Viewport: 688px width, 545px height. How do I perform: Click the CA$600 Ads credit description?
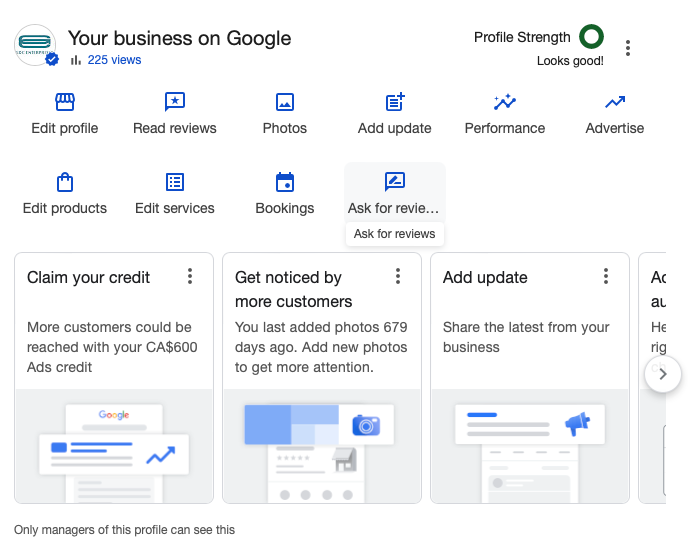click(x=112, y=347)
